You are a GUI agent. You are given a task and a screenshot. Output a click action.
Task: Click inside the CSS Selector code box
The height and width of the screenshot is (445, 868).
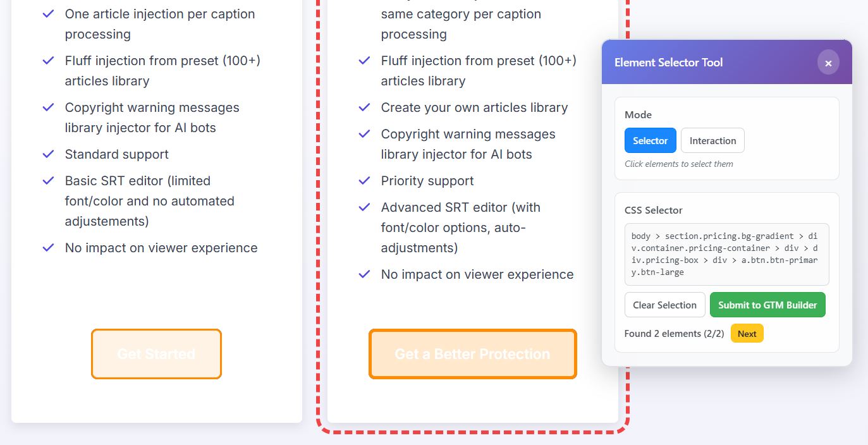coord(726,253)
